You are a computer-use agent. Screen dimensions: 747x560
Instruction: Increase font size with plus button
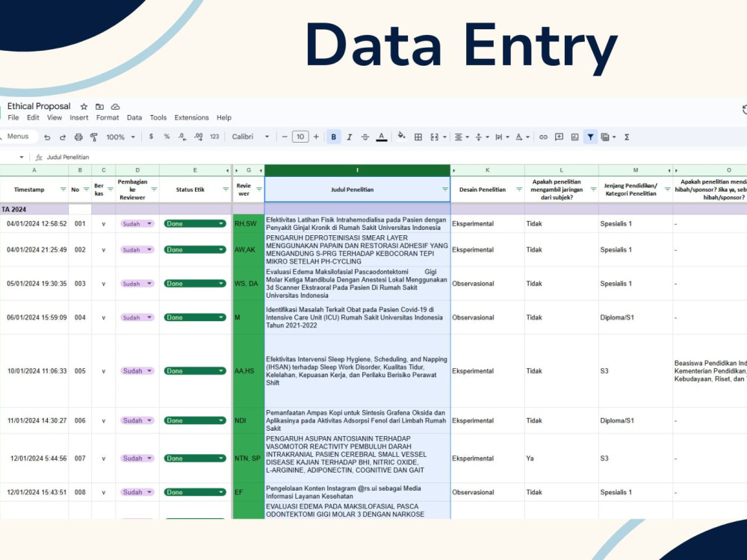[x=316, y=137]
